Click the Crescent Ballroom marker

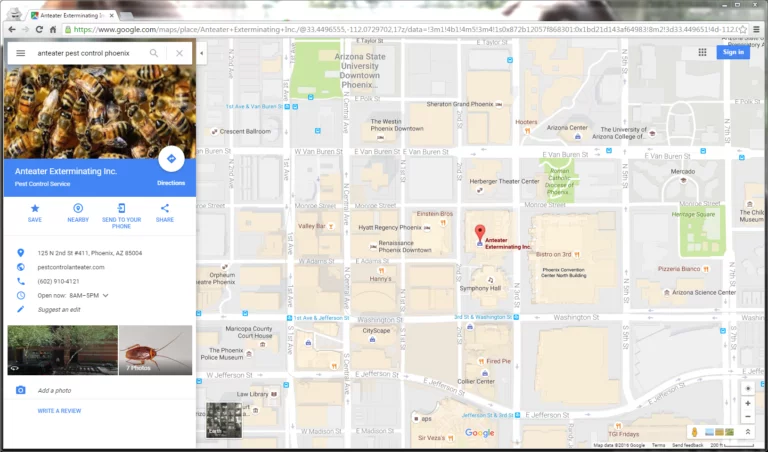tap(214, 131)
